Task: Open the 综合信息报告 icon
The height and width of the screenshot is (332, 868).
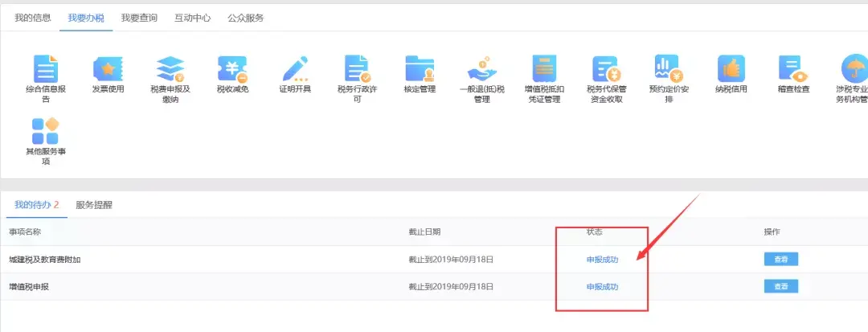Action: tap(45, 69)
